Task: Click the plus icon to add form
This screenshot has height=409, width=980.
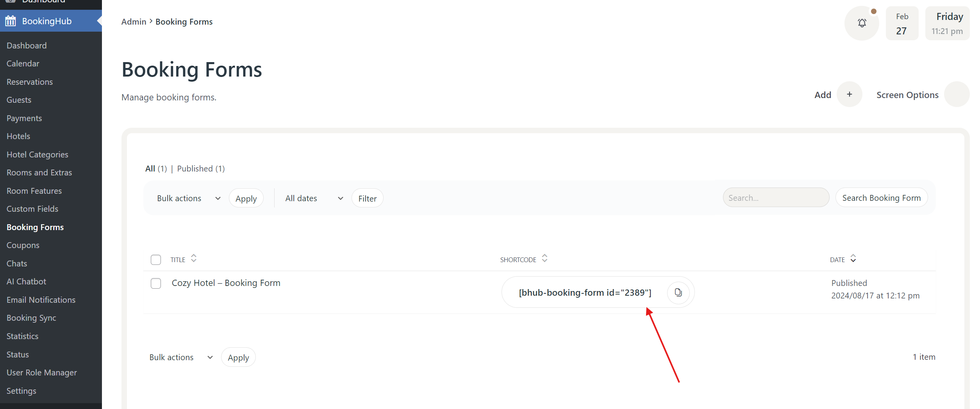Action: coord(849,95)
